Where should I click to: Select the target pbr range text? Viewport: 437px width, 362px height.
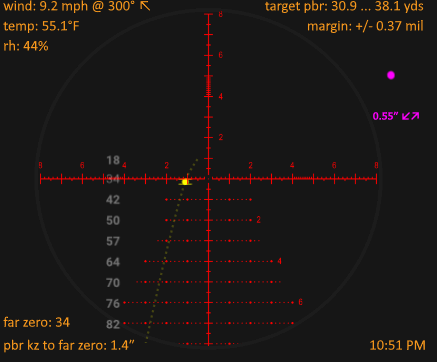[344, 6]
